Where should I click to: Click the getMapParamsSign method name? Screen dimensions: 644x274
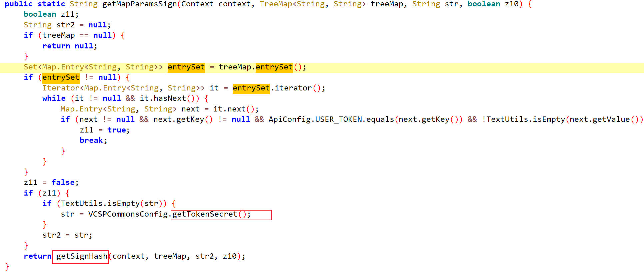click(x=139, y=4)
